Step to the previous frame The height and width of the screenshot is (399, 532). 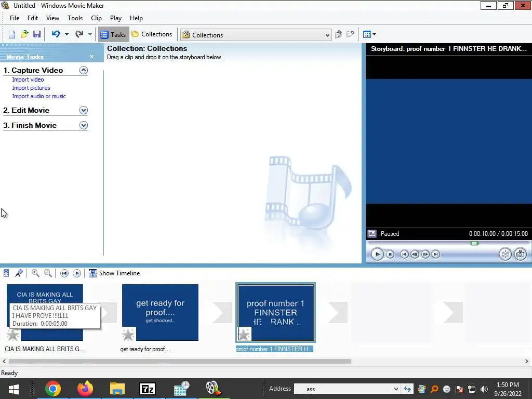tap(415, 254)
